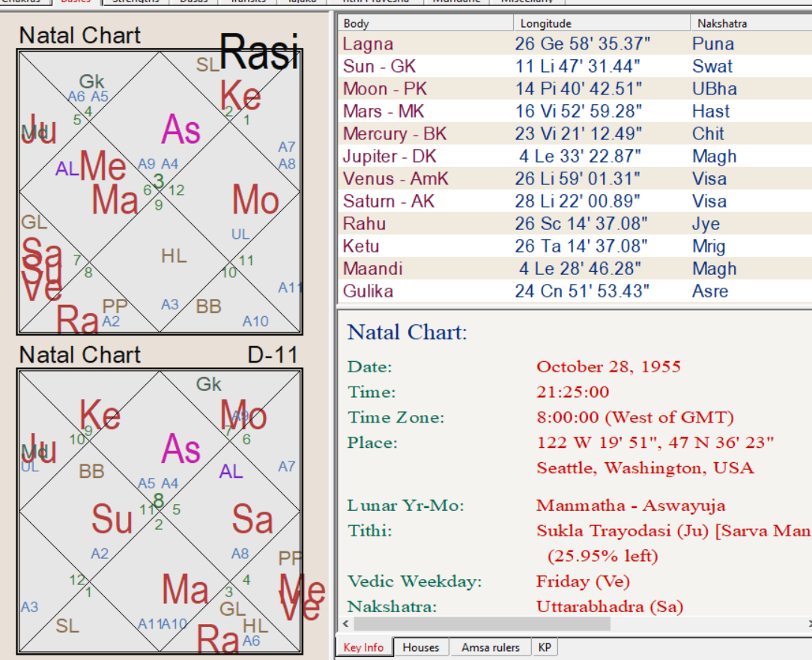
Task: Click HL in the Rasi chart
Action: [174, 256]
